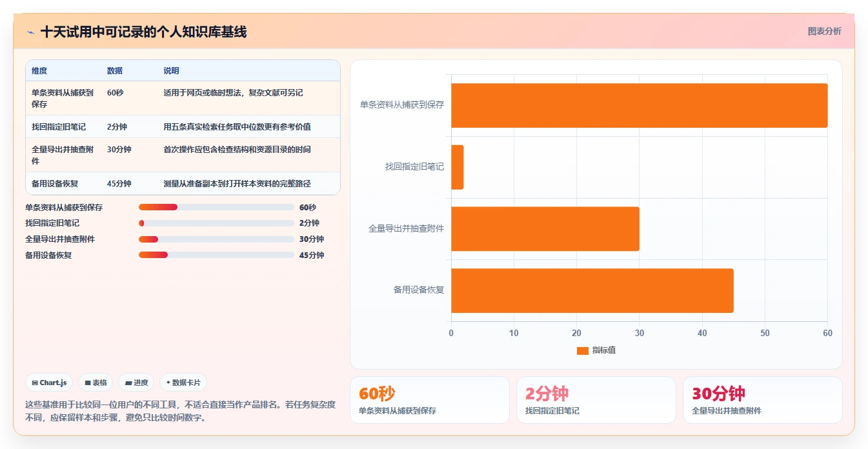
Task: Click the y-axis label 找回指定旧笔记
Action: (414, 166)
